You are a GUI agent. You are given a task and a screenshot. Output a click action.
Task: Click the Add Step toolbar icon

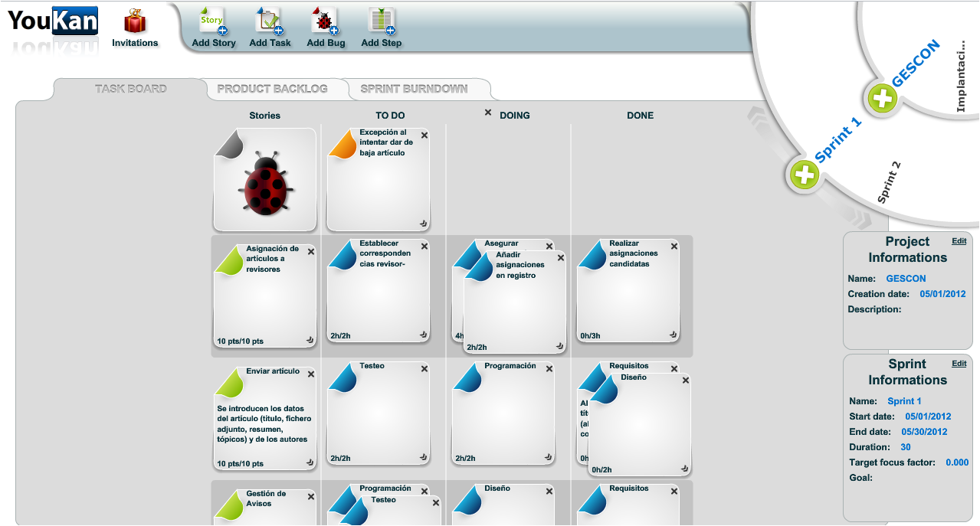click(x=381, y=21)
